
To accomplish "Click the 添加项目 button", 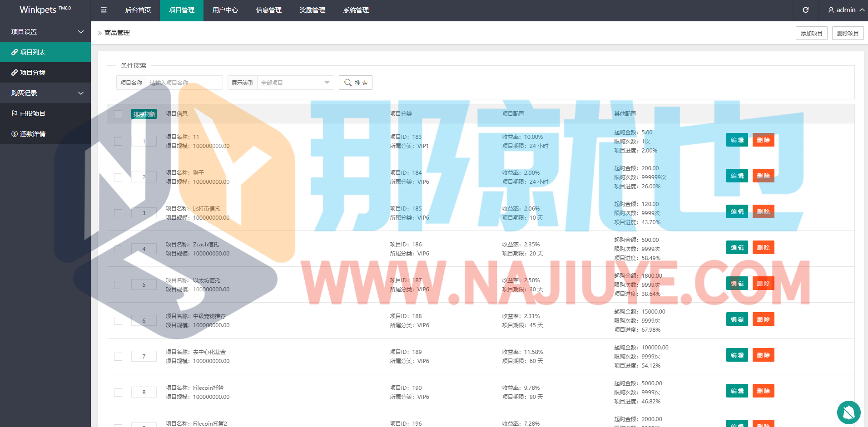I will (811, 33).
